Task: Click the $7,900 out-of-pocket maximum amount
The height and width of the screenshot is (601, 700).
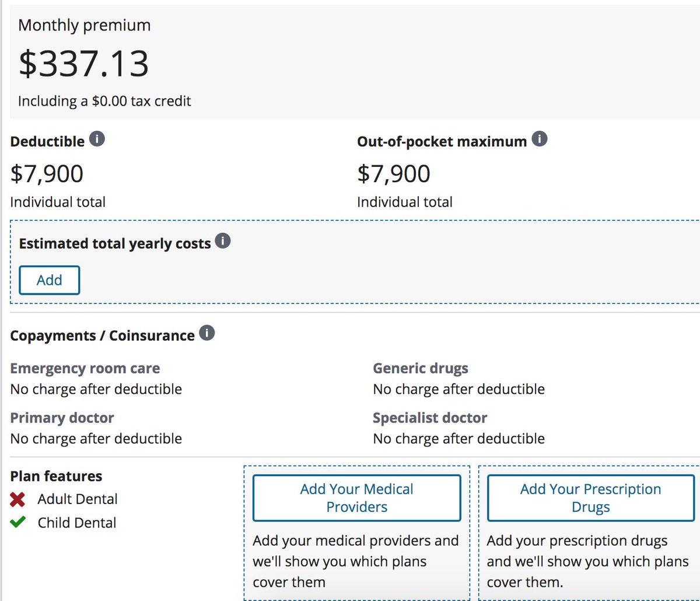Action: [x=394, y=173]
